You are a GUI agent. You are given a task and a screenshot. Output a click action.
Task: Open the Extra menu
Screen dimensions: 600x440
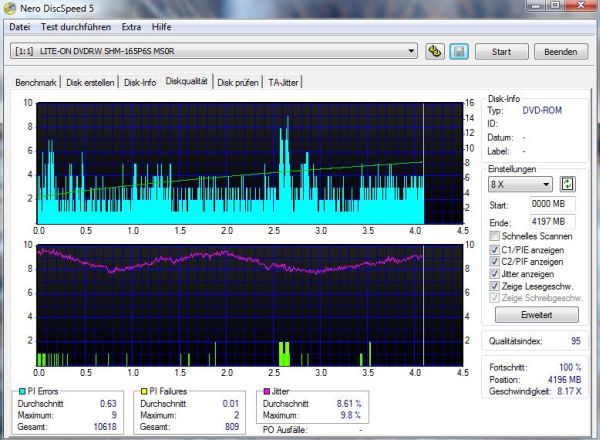pyautogui.click(x=131, y=26)
